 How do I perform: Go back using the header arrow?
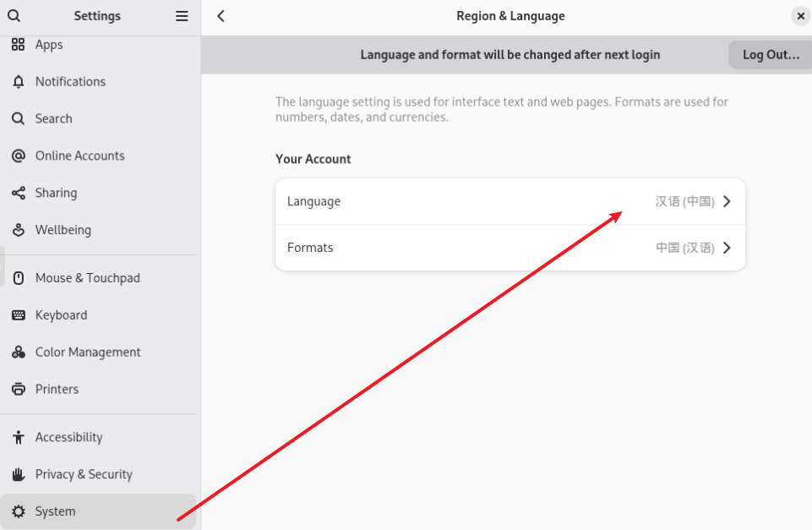221,16
